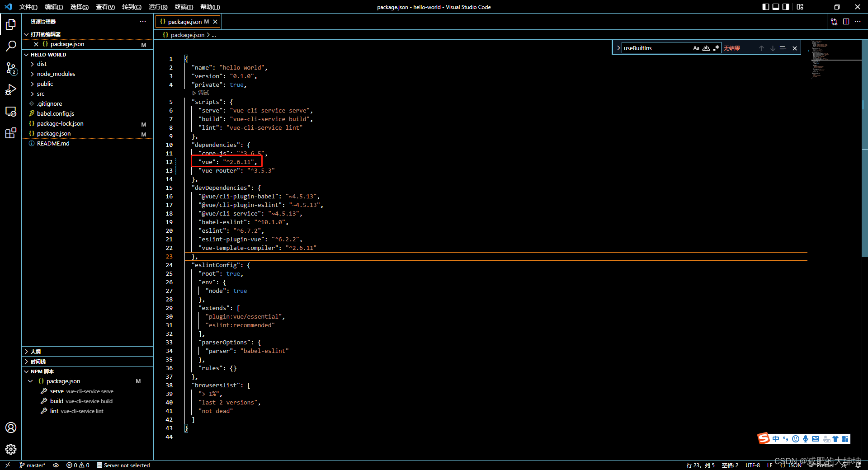Go to previous match in find widget

point(761,48)
